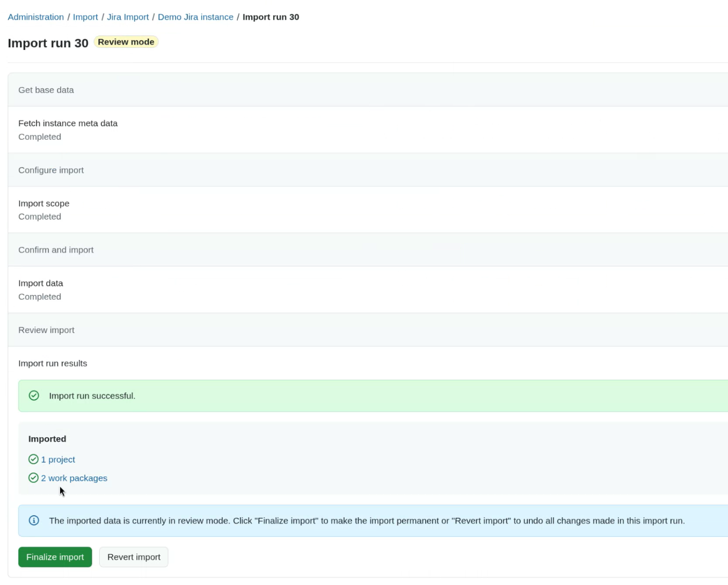Screen dimensions: 728x585
Task: Collapse the Review import section
Action: (46, 330)
